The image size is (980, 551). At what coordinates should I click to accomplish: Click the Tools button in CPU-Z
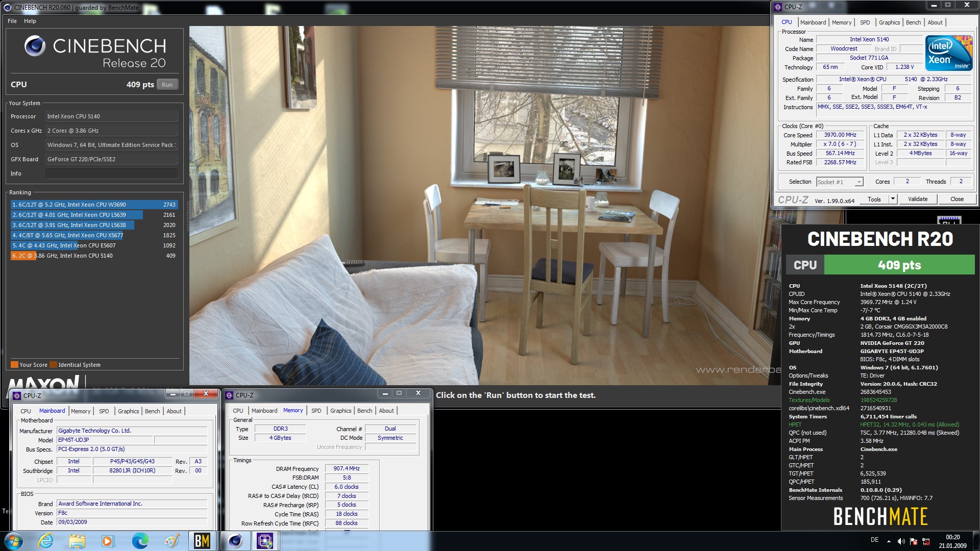pos(874,199)
